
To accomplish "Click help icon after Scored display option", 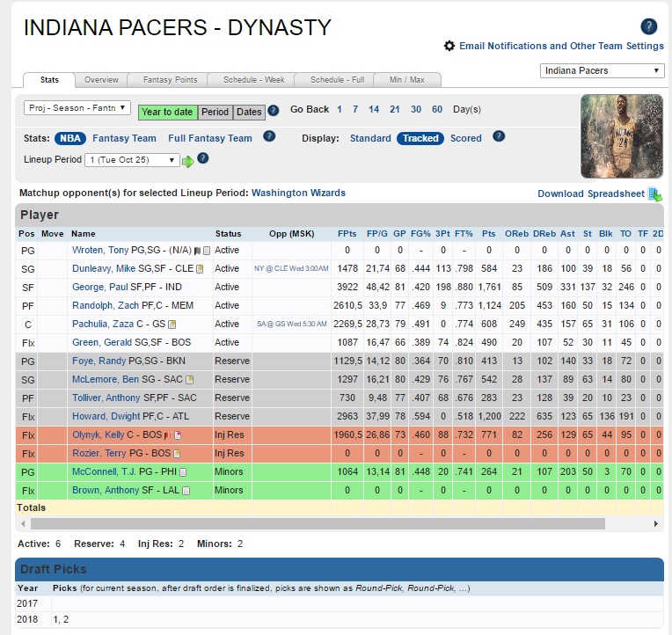I will (499, 136).
